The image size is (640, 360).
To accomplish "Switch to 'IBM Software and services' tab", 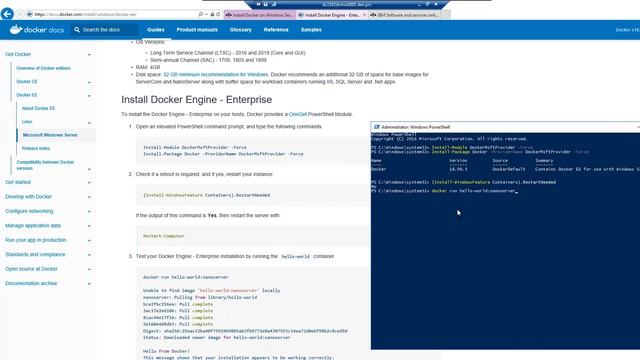I will (405, 15).
